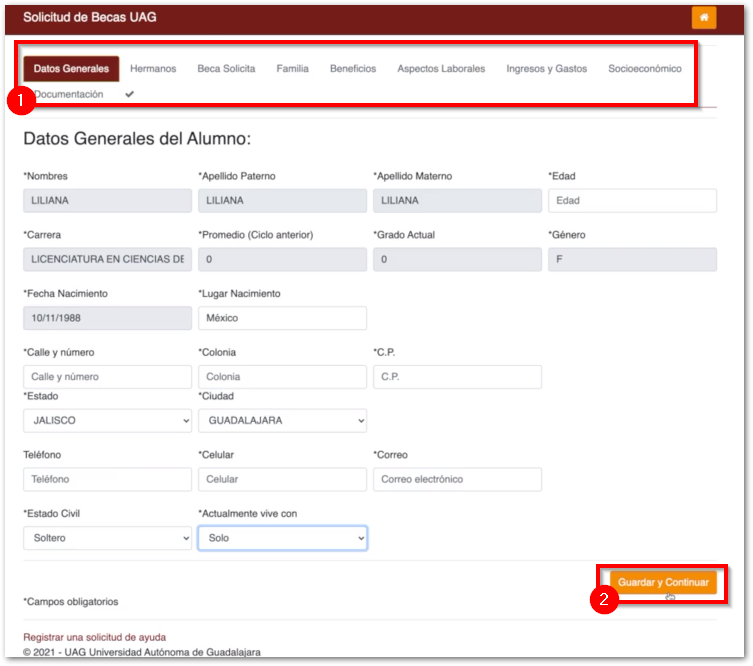
Task: Click the Teléfono input field
Action: 108,479
